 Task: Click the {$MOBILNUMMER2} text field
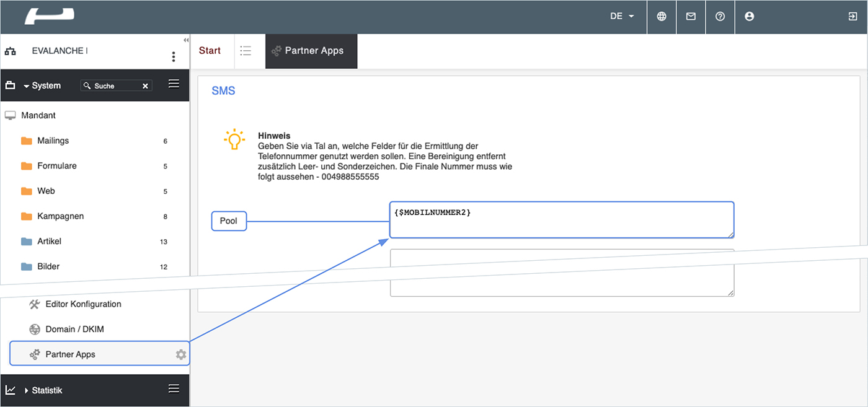point(561,220)
